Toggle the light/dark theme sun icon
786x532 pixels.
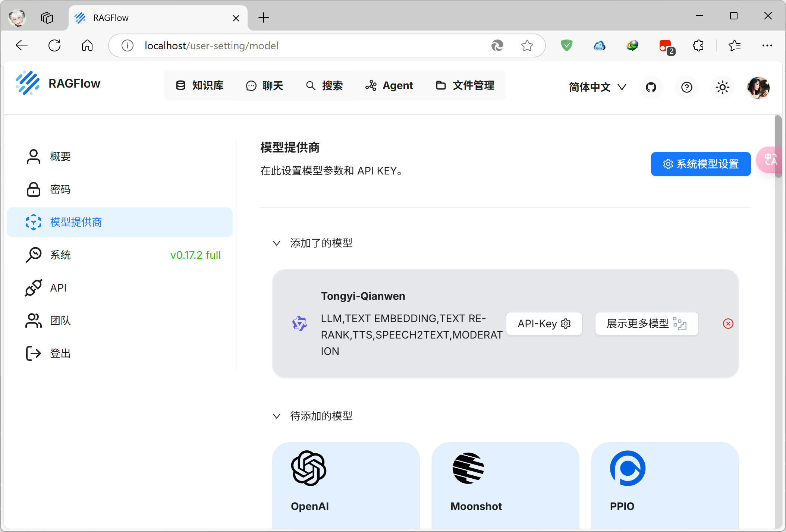[x=722, y=87]
